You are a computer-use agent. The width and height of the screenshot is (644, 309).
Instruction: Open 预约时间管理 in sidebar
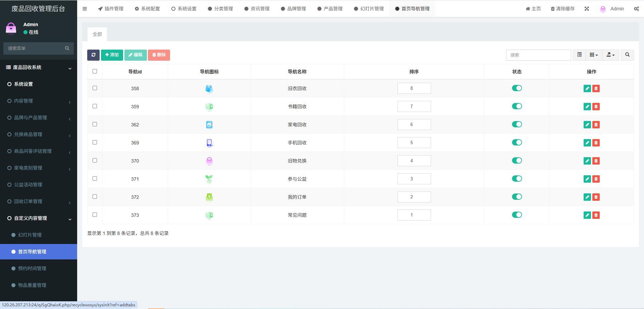click(39, 268)
